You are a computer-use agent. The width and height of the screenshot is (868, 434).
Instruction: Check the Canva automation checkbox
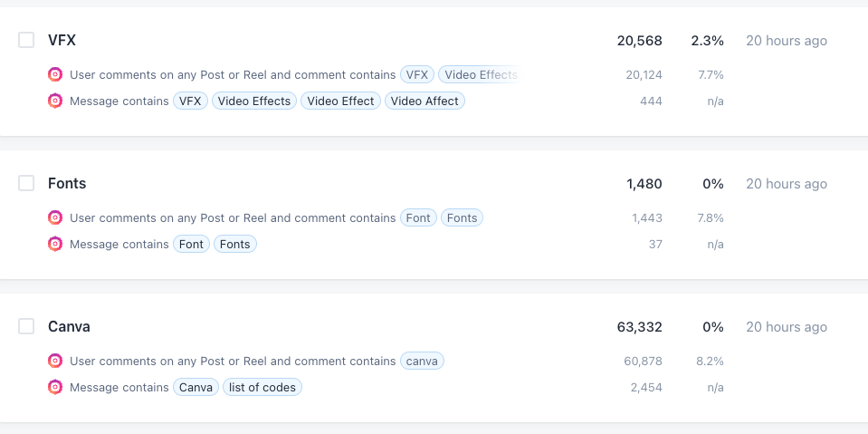coord(26,326)
